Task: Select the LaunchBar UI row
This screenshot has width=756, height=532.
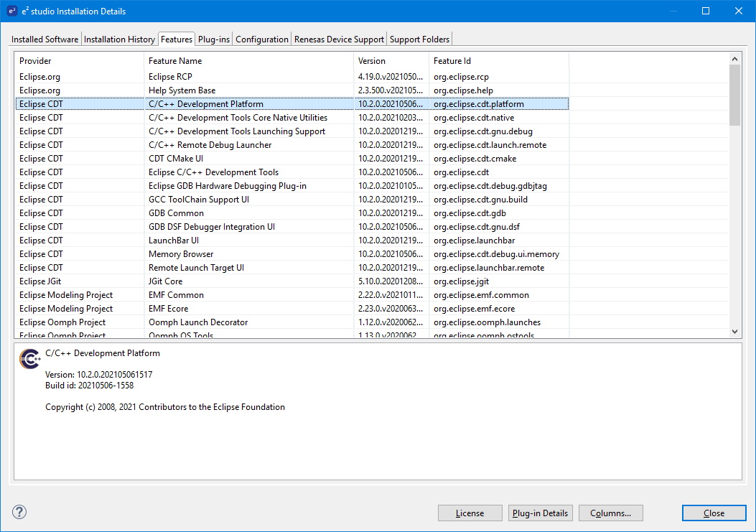Action: pyautogui.click(x=291, y=241)
